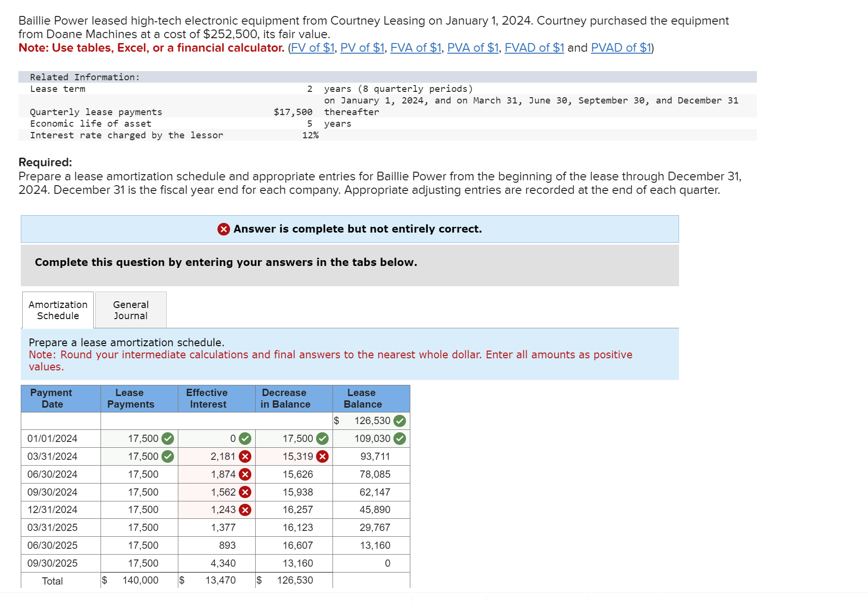
Task: Click the 16,123 decrease in balance cell
Action: pyautogui.click(x=294, y=528)
